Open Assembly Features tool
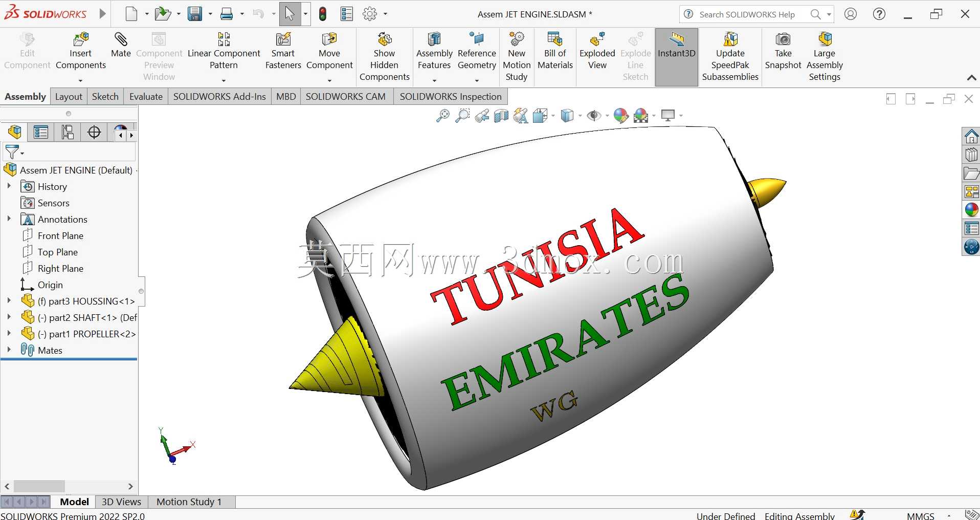The image size is (980, 520). 434,51
